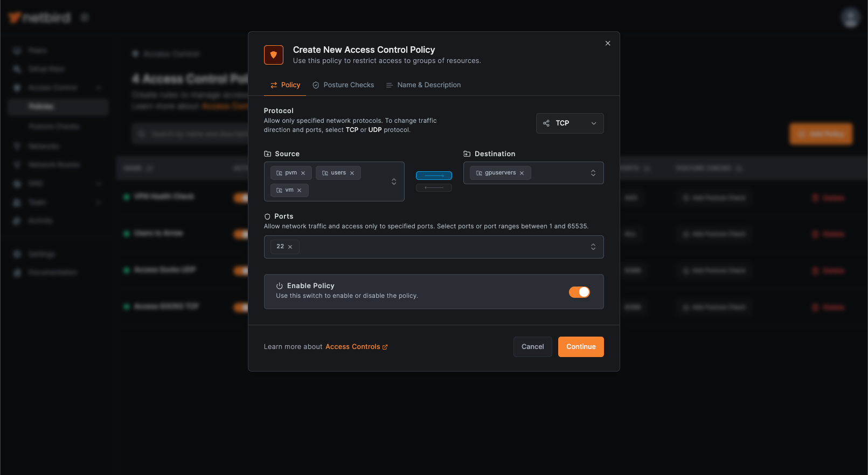This screenshot has height=475, width=868.
Task: Select source-to-destination traffic direction arrow
Action: pos(434,176)
